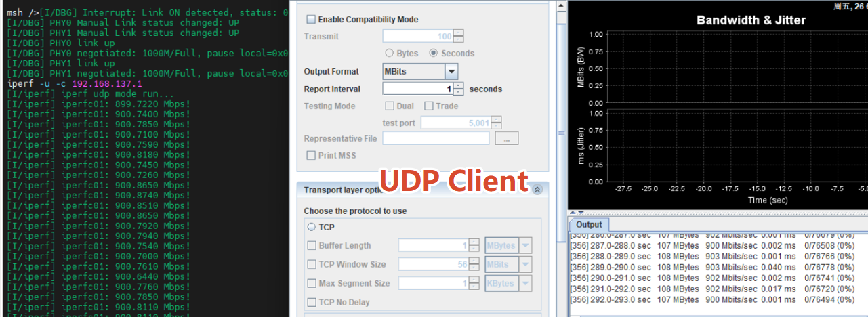Decrease the Report Interval with down arrow
The height and width of the screenshot is (317, 868).
pos(459,92)
